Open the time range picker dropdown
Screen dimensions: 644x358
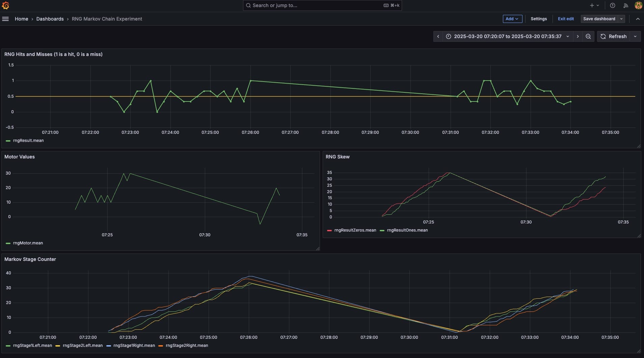pyautogui.click(x=508, y=36)
